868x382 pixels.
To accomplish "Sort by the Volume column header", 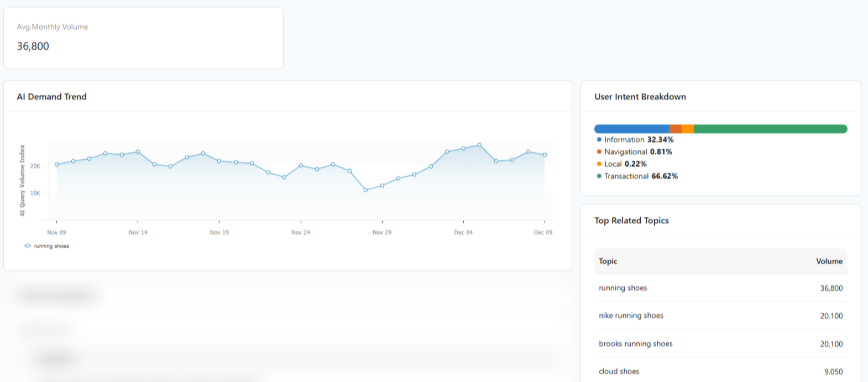I will 829,261.
